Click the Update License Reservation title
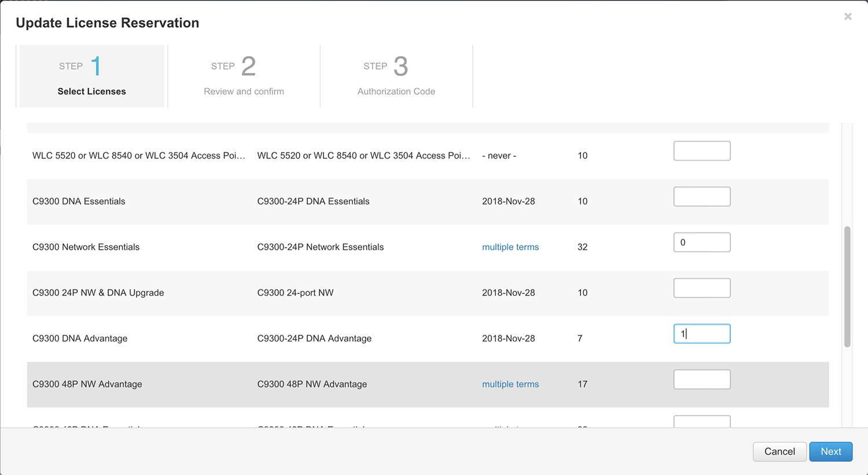The height and width of the screenshot is (475, 868). (x=108, y=23)
